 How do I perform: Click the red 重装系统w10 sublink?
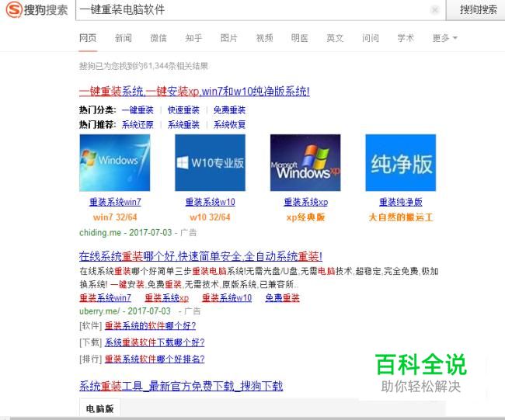pos(227,297)
